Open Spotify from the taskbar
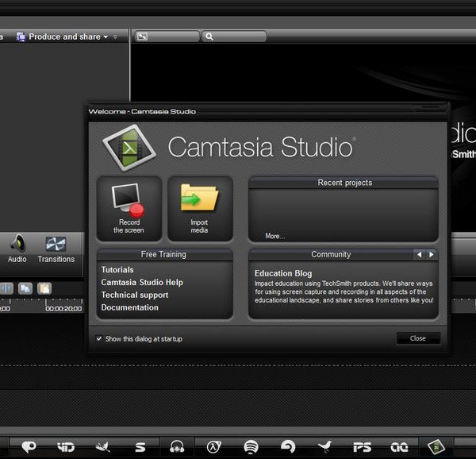The height and width of the screenshot is (459, 476). click(x=251, y=447)
